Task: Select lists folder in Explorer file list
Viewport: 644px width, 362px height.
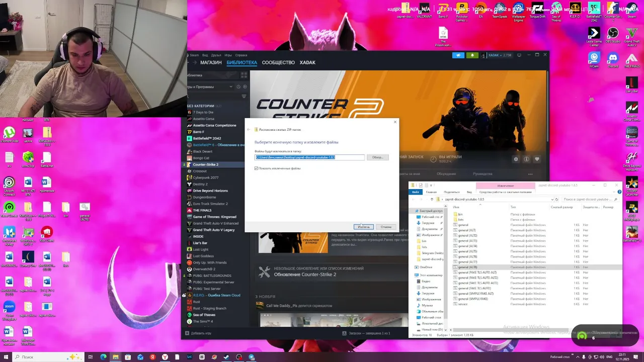Action: pos(461,220)
